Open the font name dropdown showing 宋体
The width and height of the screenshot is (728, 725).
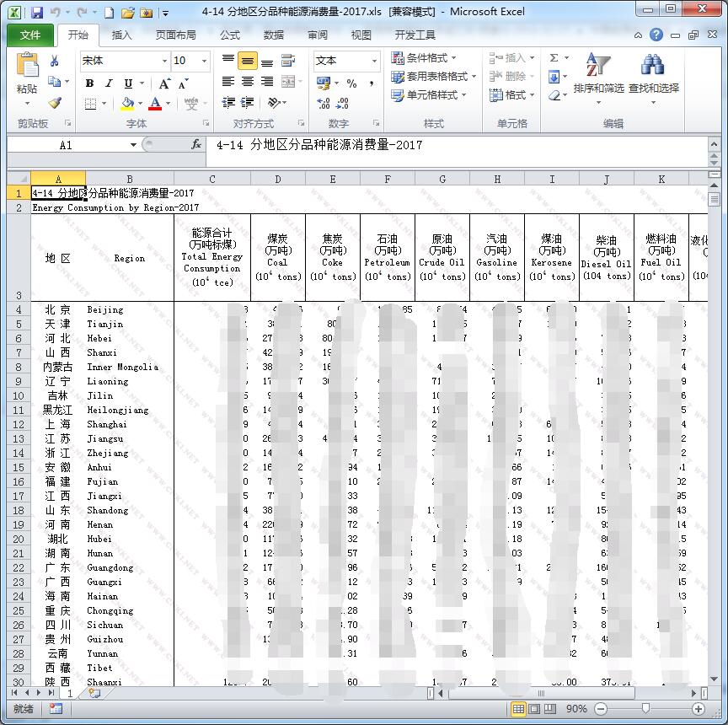[x=164, y=61]
